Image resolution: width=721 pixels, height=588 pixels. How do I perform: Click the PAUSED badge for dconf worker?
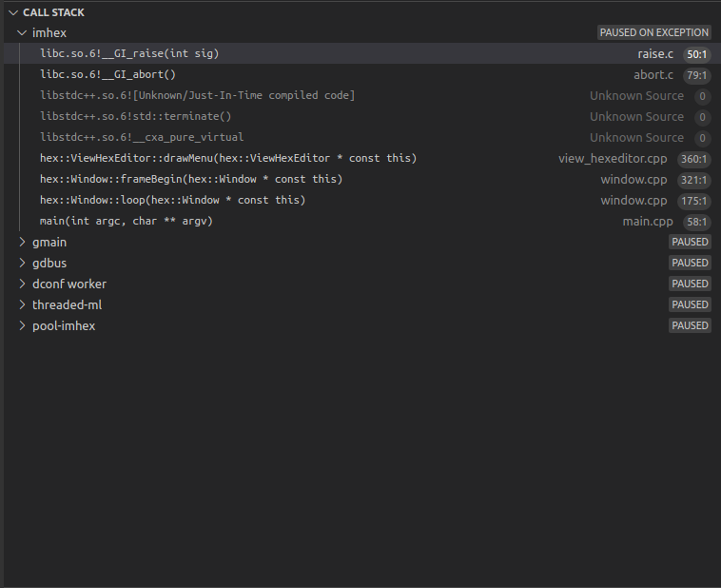[690, 284]
